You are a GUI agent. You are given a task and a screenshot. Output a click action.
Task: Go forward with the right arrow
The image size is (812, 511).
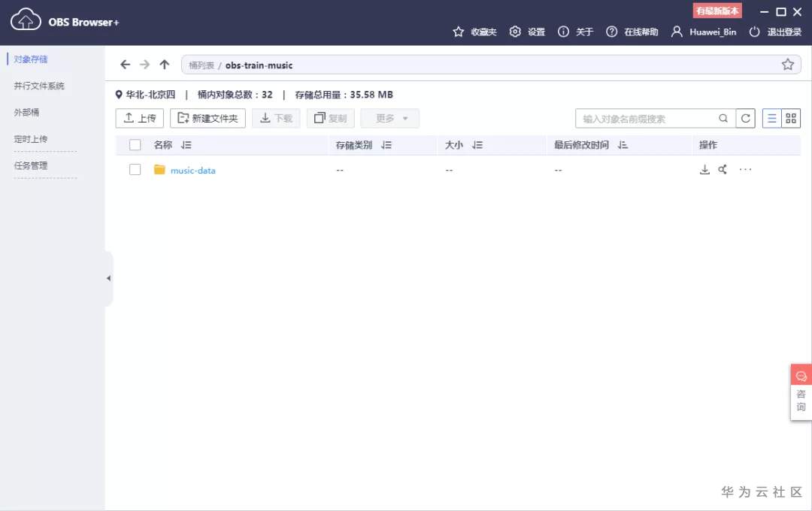(145, 64)
